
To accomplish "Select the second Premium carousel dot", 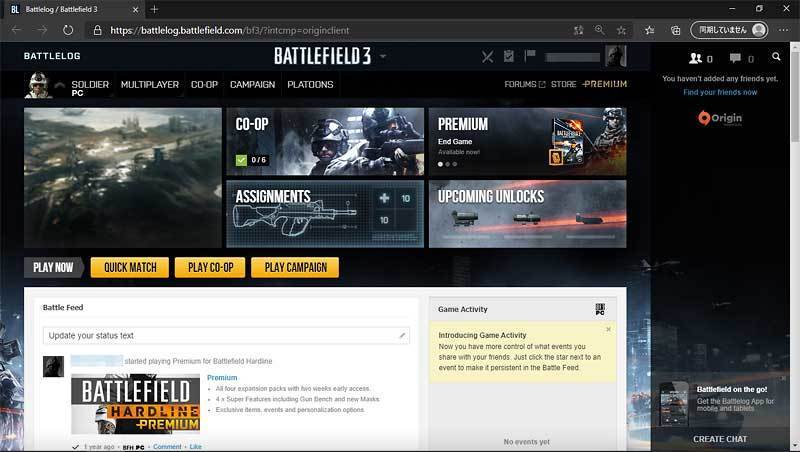I will tap(447, 164).
